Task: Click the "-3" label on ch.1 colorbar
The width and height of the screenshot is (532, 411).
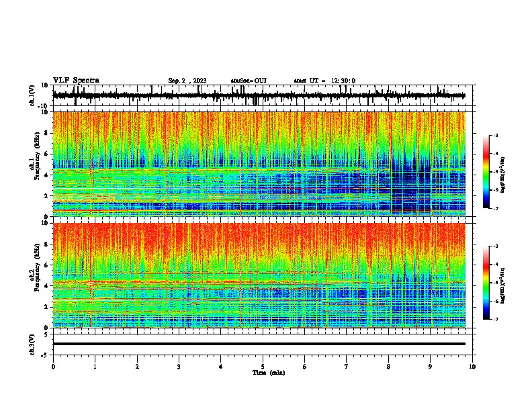Action: [495, 135]
